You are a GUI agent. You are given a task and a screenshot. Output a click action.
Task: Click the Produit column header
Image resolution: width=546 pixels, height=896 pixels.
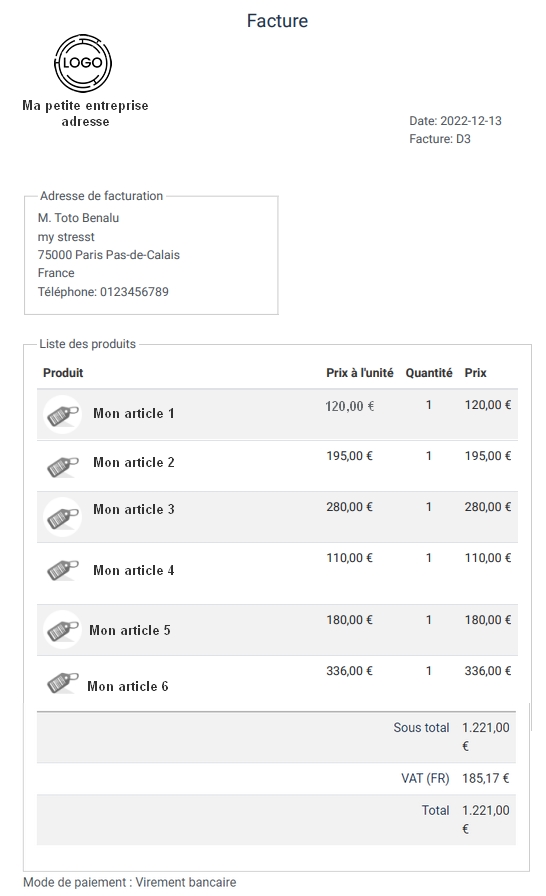(63, 373)
